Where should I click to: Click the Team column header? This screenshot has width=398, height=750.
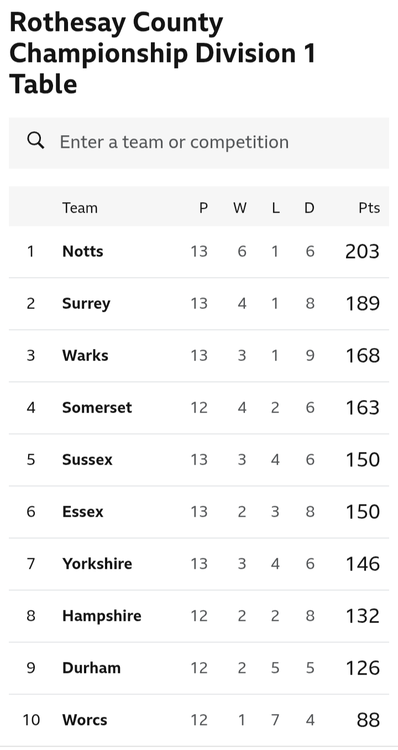tap(80, 208)
